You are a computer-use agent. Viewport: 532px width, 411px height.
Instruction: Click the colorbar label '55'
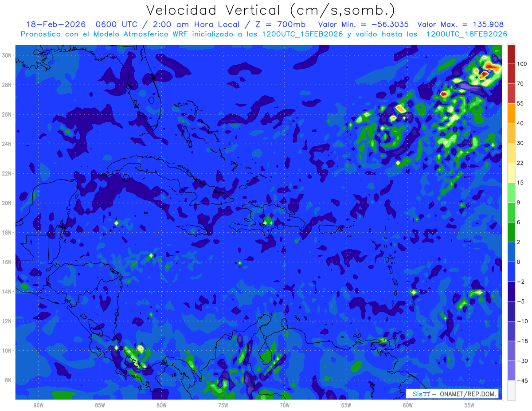pos(520,103)
